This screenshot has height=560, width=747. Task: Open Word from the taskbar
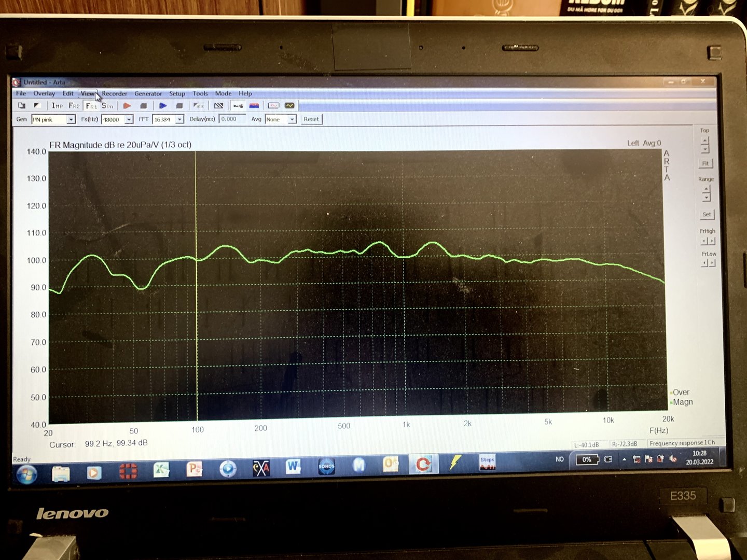293,467
